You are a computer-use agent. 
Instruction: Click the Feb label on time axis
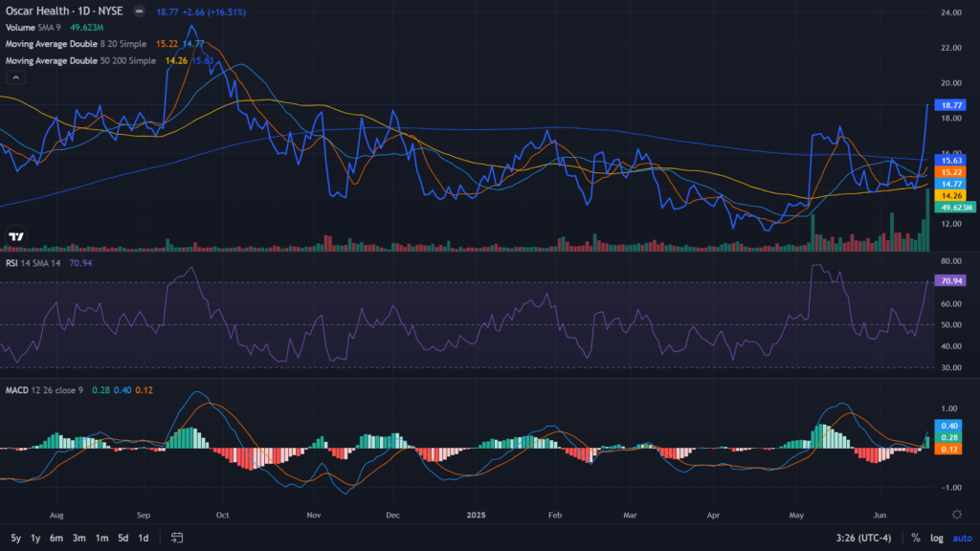pos(555,516)
